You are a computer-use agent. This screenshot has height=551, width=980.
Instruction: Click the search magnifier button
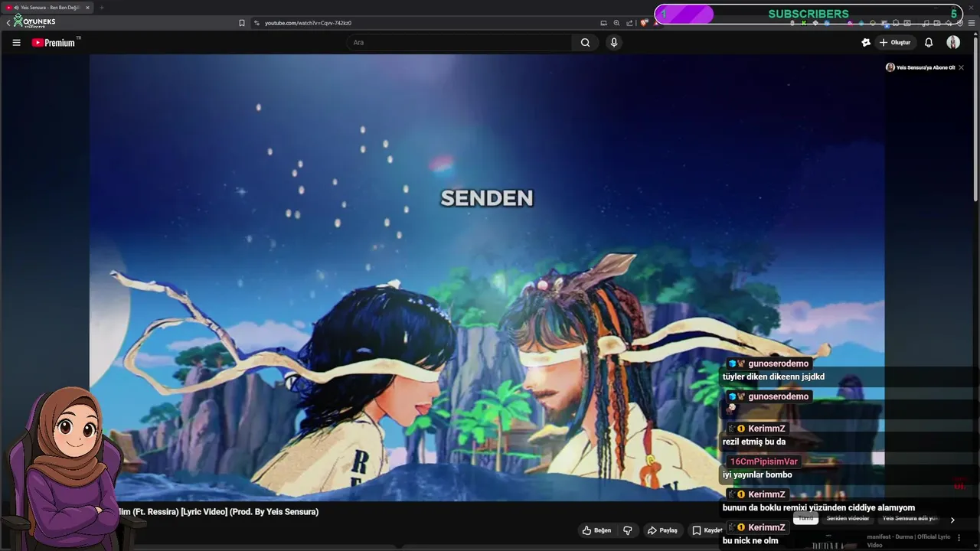pyautogui.click(x=585, y=43)
